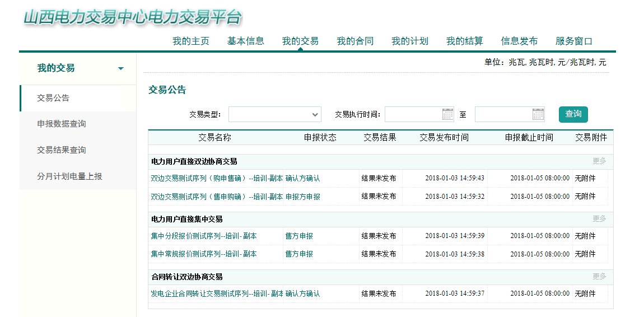Go to the 基本信息 menu
644x317 pixels.
pyautogui.click(x=245, y=41)
